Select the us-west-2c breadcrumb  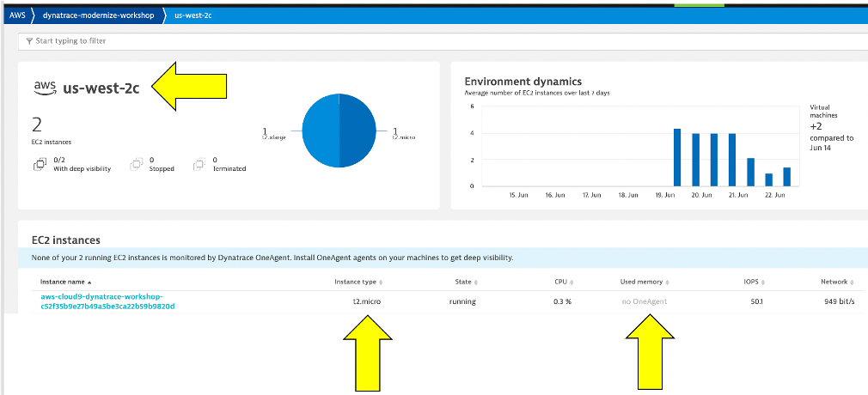click(193, 15)
